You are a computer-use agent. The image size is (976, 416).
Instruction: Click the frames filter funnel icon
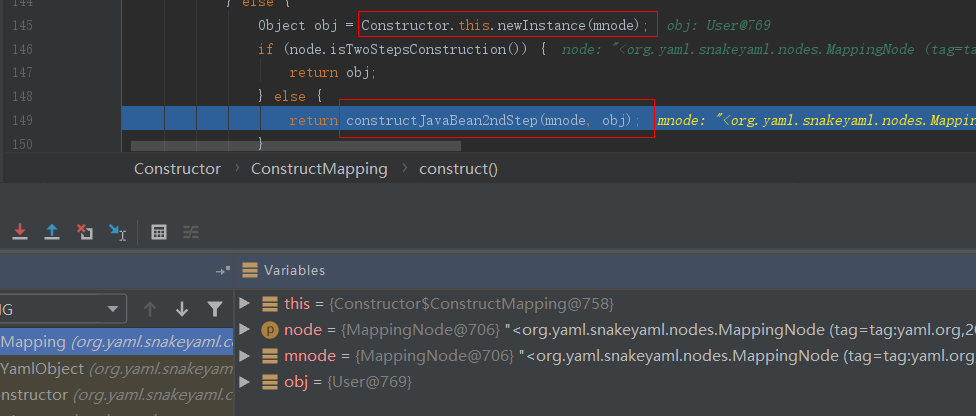point(214,309)
